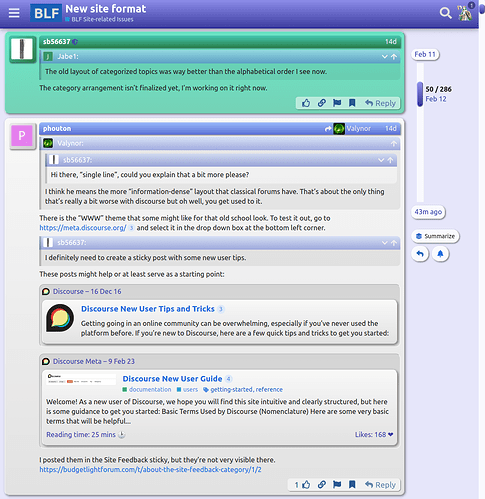
Task: Click the timeline reply arrow button
Action: 420,254
